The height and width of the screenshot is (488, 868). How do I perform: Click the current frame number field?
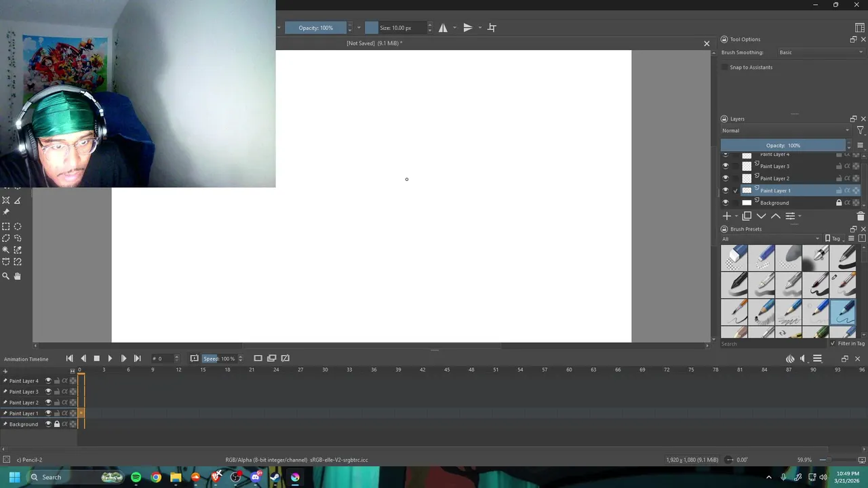point(163,359)
